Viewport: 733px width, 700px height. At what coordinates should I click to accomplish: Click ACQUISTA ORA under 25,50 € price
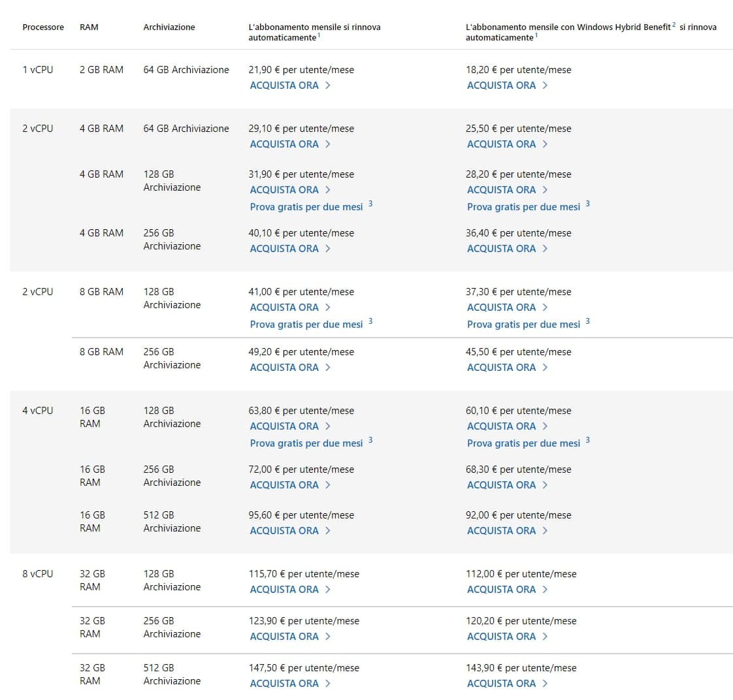pos(501,144)
